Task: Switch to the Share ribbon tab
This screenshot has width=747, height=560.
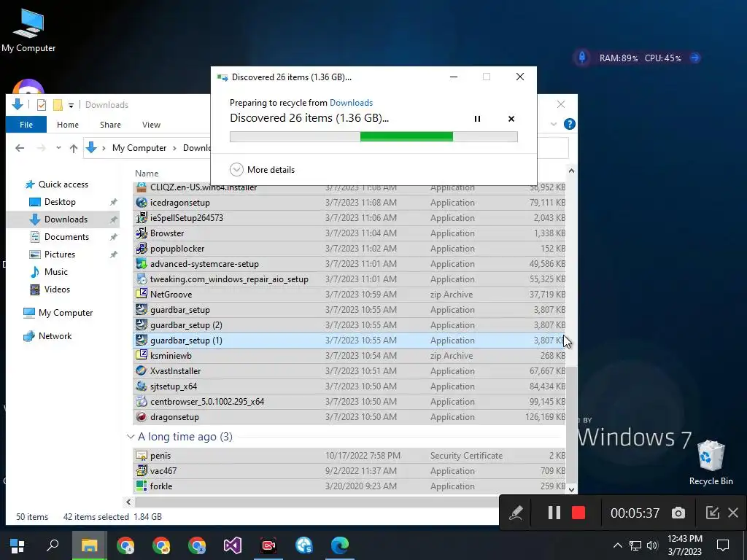Action: (110, 125)
